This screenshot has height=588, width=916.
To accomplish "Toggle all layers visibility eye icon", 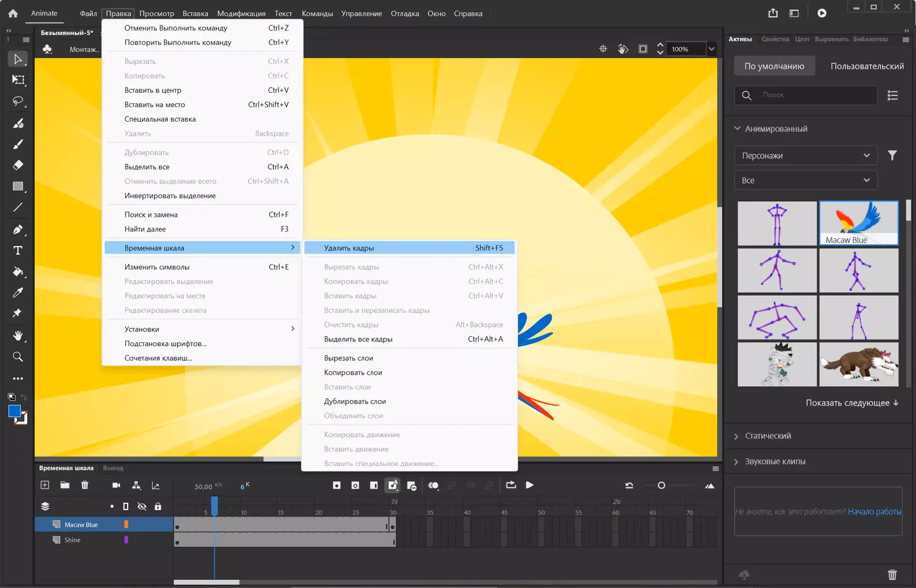I will point(142,507).
